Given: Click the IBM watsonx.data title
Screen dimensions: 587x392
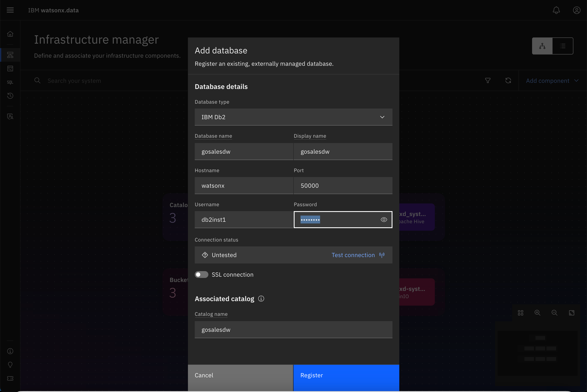Looking at the screenshot, I should pyautogui.click(x=53, y=10).
